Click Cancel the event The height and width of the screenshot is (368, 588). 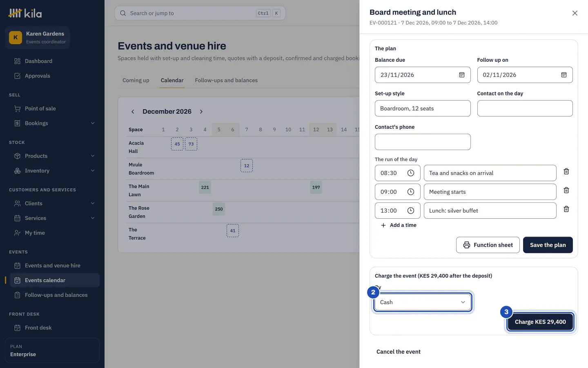coord(399,352)
